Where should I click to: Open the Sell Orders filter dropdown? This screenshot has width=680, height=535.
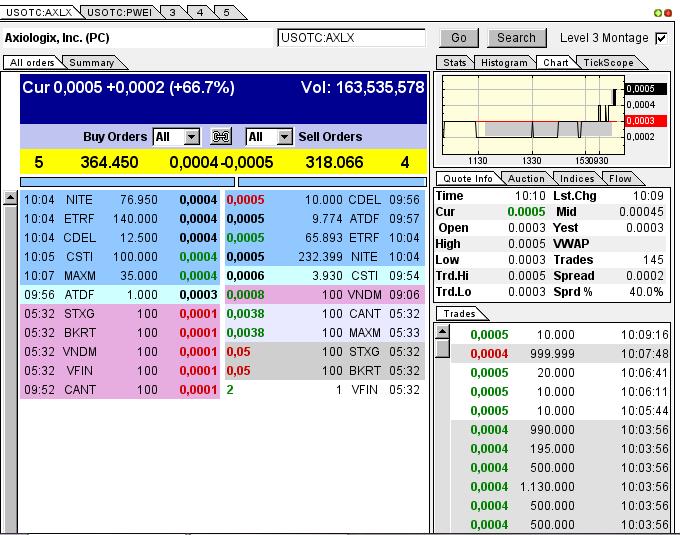pos(284,137)
